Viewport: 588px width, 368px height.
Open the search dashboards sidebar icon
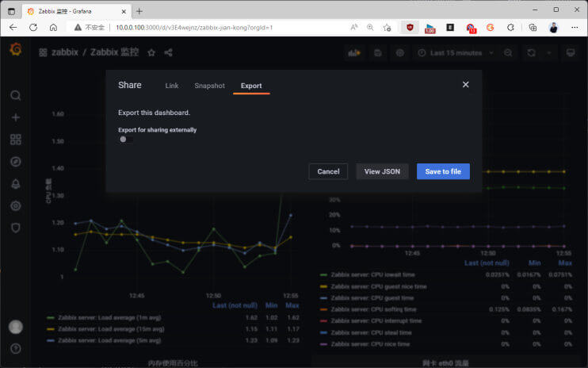point(15,95)
